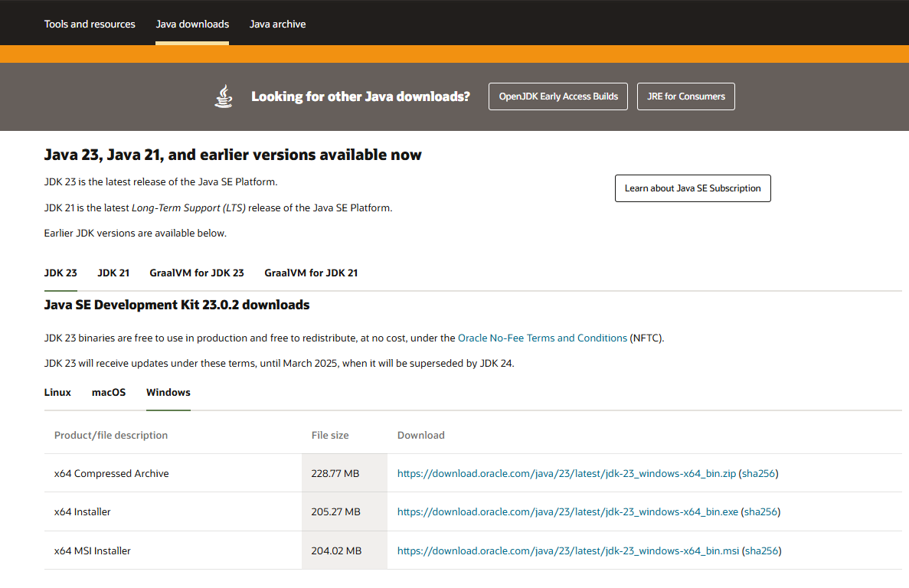Click the x64 MSI Installer row label
This screenshot has height=588, width=909.
[x=92, y=551]
